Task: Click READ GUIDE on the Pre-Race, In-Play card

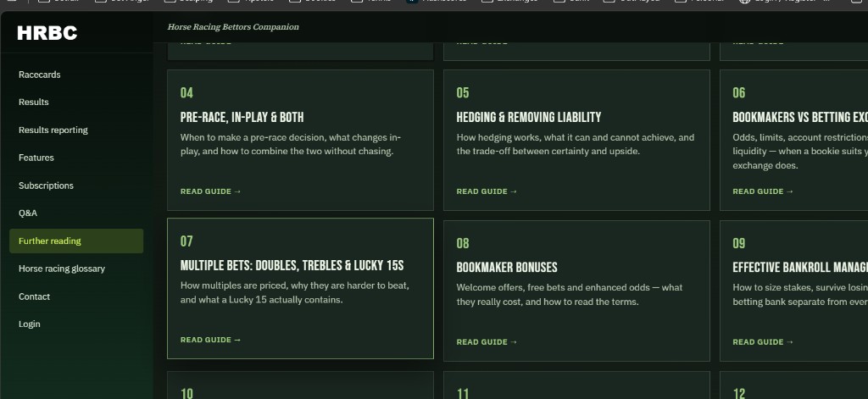Action: [x=211, y=191]
